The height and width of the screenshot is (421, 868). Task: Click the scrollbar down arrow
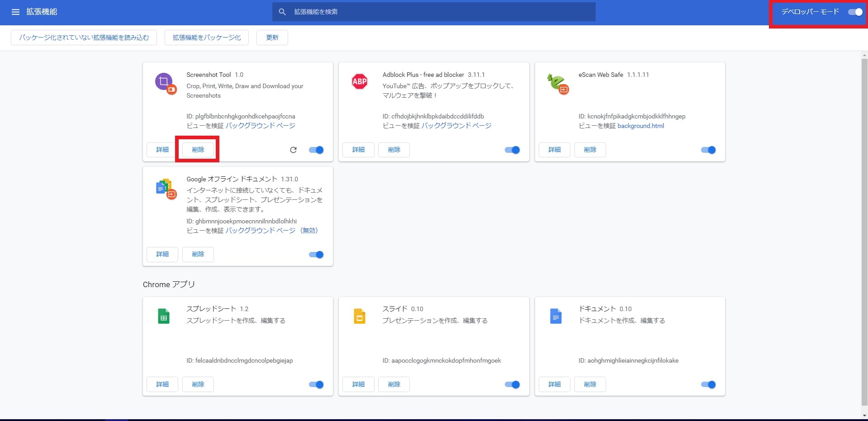click(x=864, y=416)
